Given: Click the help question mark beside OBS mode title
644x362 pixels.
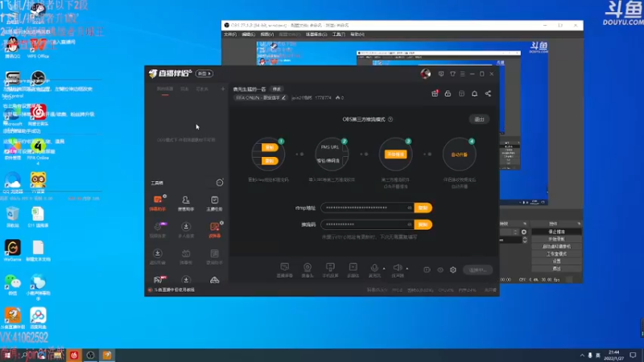Looking at the screenshot, I should [x=390, y=119].
